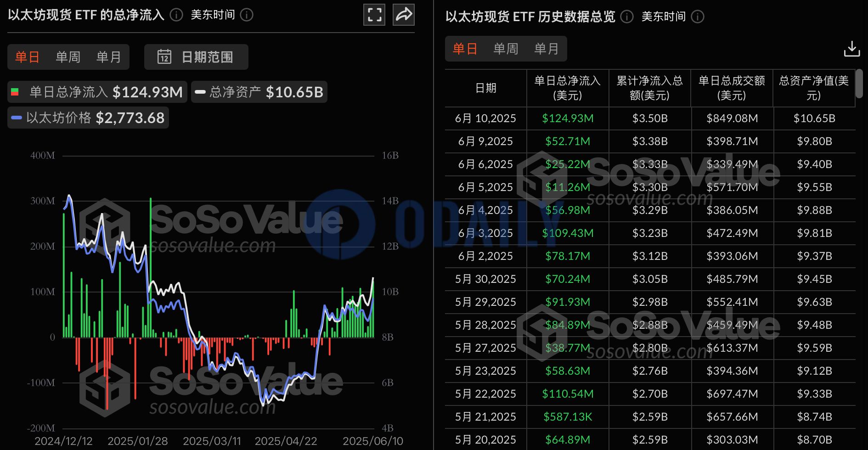
Task: Download the historical data table
Action: (x=851, y=49)
